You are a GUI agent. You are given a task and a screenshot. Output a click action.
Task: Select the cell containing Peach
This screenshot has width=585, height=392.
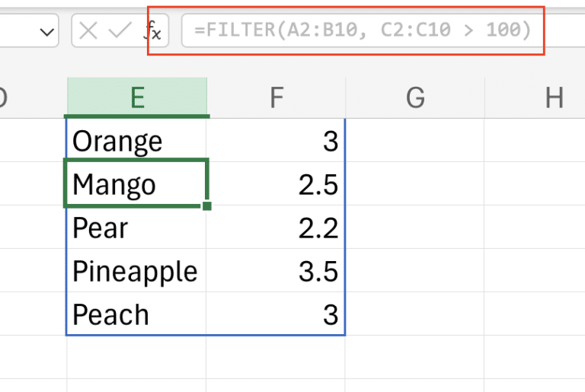point(136,314)
